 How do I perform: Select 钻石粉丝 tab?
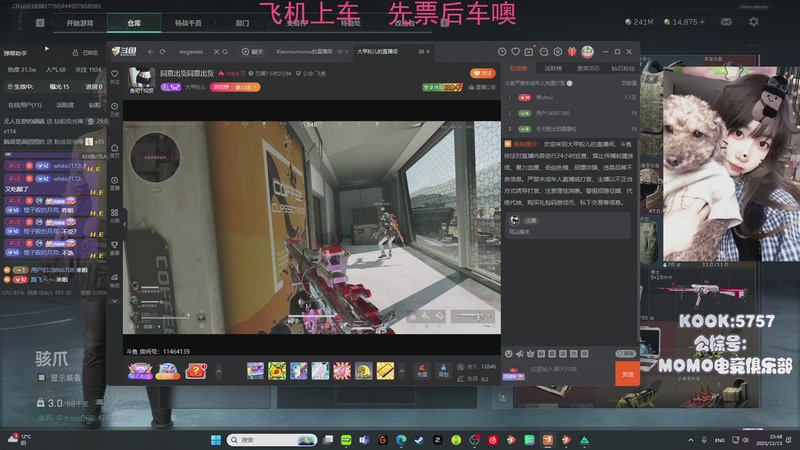623,68
